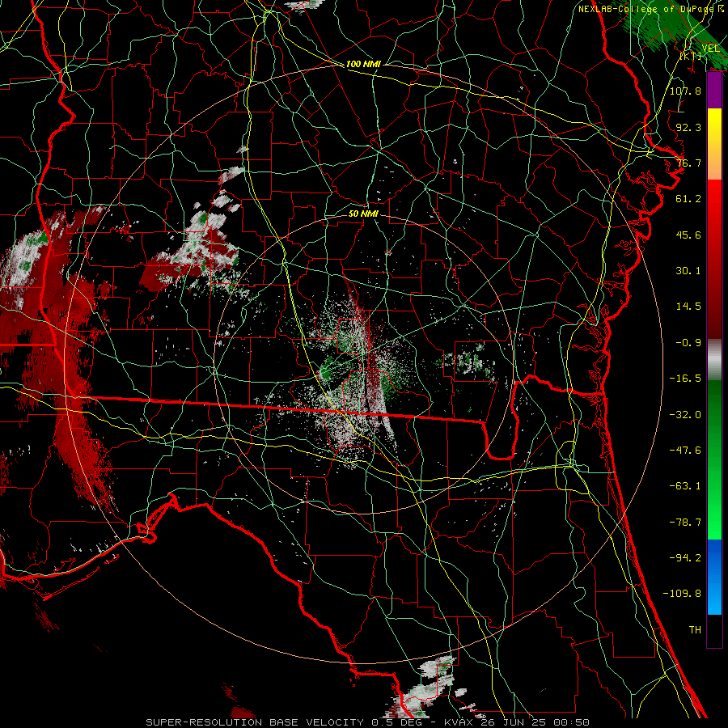
Task: Select the 76.7 value on velocity scale
Action: pyautogui.click(x=688, y=163)
